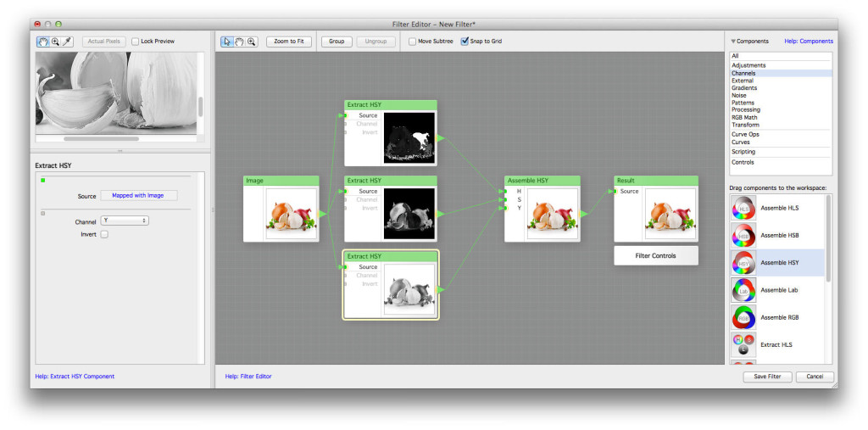This screenshot has width=868, height=430.
Task: Select the Curves category
Action: (781, 142)
